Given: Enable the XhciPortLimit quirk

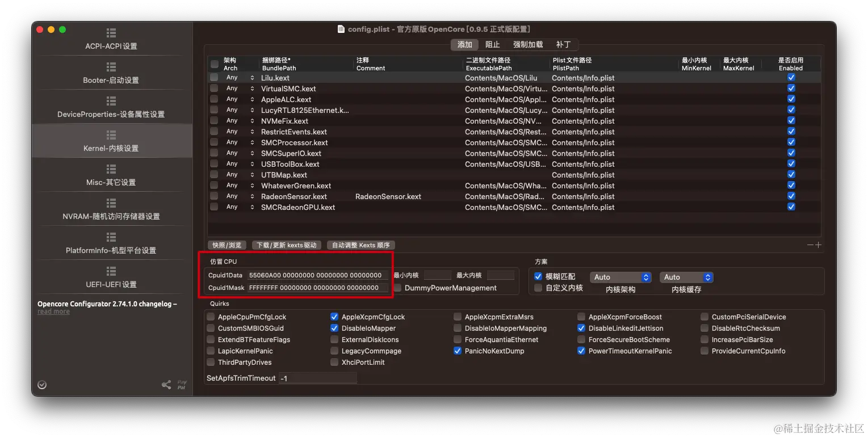Looking at the screenshot, I should pyautogui.click(x=334, y=363).
